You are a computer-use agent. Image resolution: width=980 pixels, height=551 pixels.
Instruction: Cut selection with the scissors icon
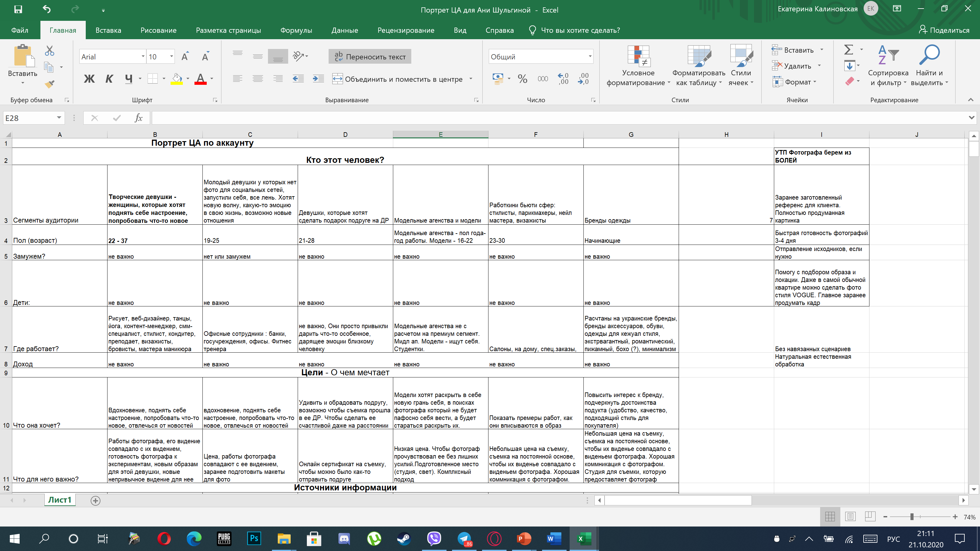[49, 51]
